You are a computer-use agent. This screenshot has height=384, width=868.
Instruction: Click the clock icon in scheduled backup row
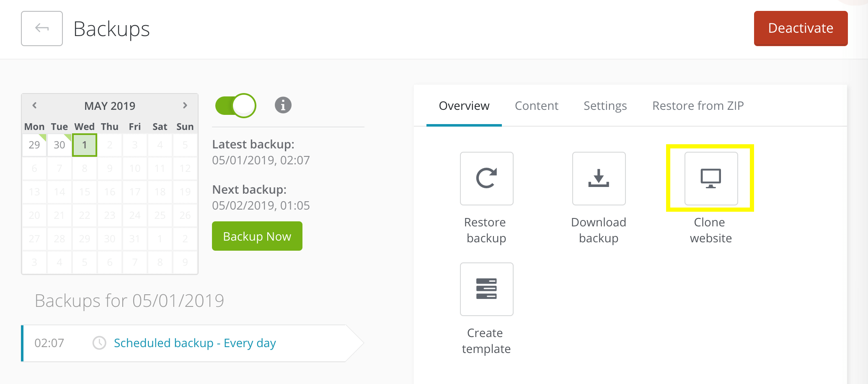(99, 343)
